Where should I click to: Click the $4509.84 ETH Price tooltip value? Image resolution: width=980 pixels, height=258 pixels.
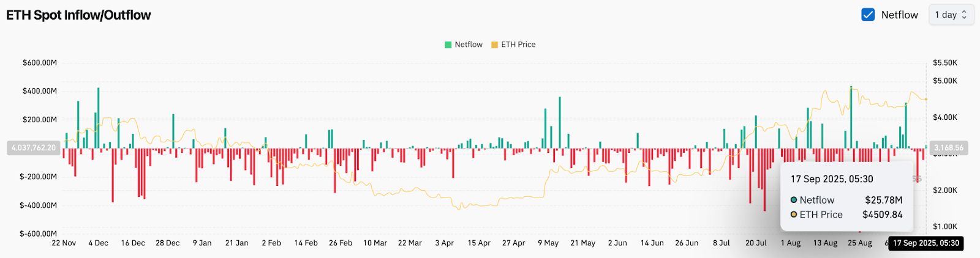tap(882, 215)
